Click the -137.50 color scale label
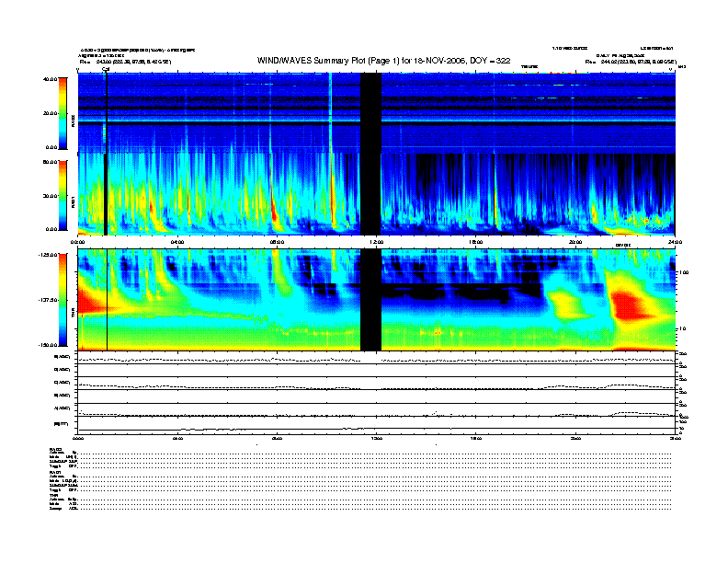Screen dimensions: 728x563 click(x=48, y=300)
